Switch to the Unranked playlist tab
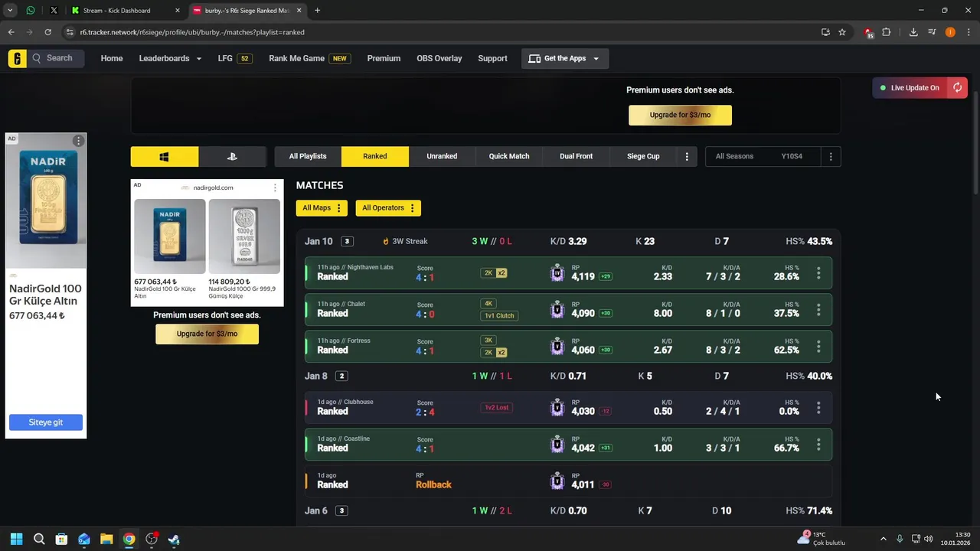980x551 pixels. tap(442, 156)
